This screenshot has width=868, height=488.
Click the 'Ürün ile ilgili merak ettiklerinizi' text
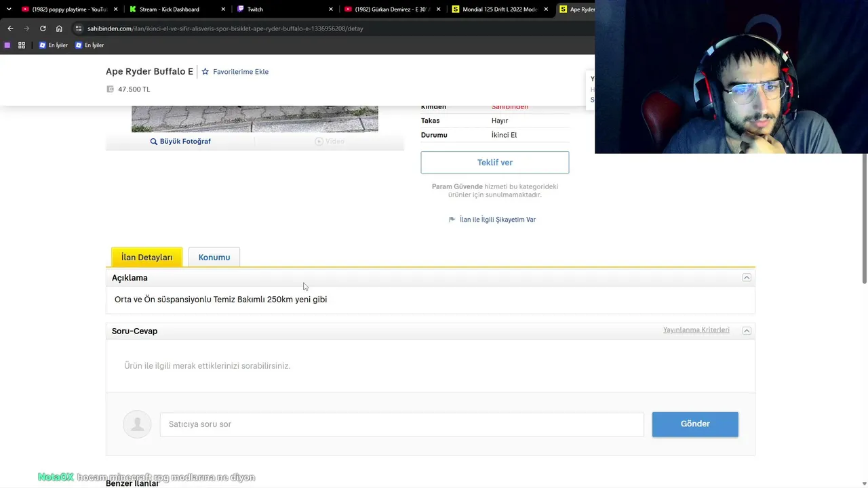(208, 366)
